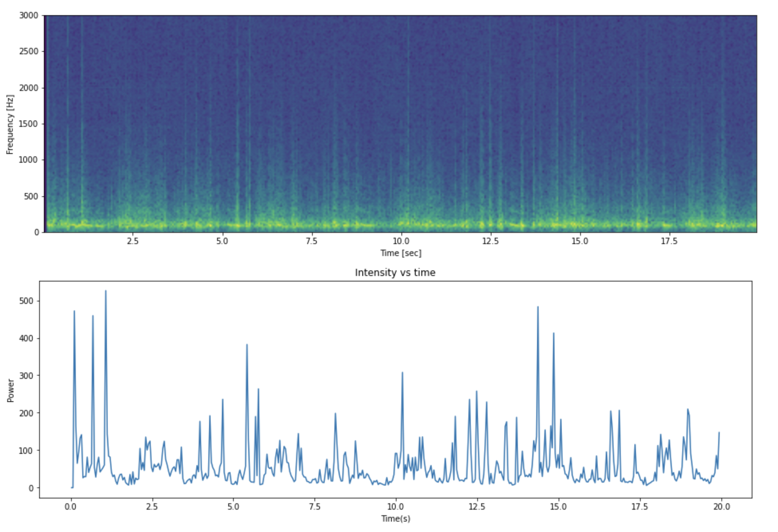Click the 500 tick on frequency axis
Viewport: 778px width, 532px height.
click(31, 197)
